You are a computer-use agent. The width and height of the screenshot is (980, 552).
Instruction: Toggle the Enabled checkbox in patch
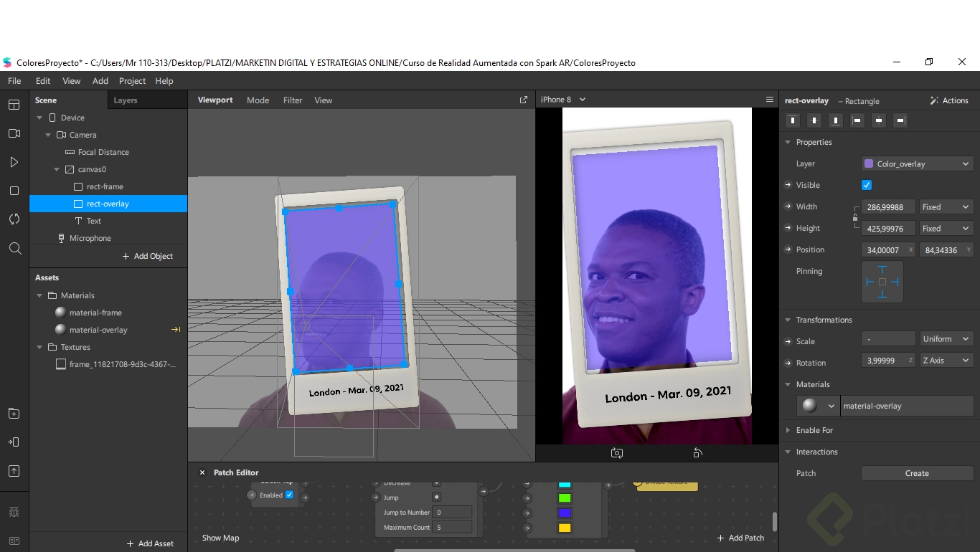coord(289,495)
